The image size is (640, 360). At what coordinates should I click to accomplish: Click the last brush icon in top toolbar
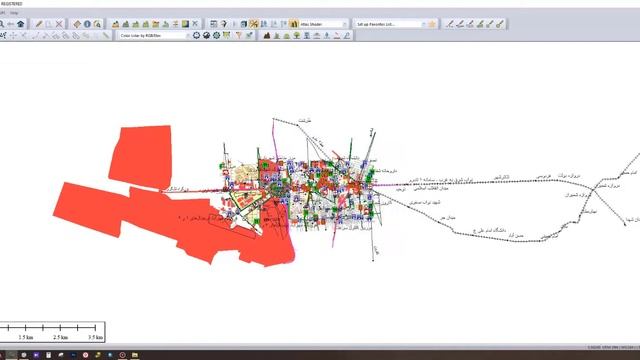click(x=500, y=24)
